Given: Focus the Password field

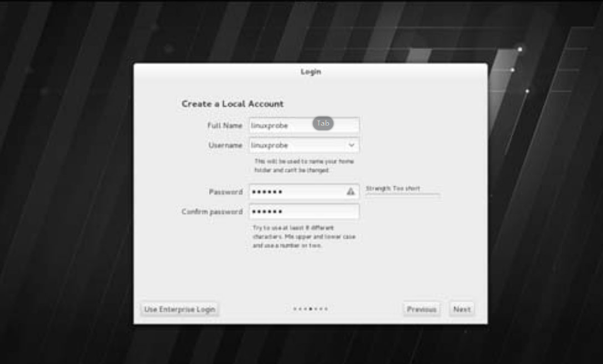Looking at the screenshot, I should tap(304, 192).
